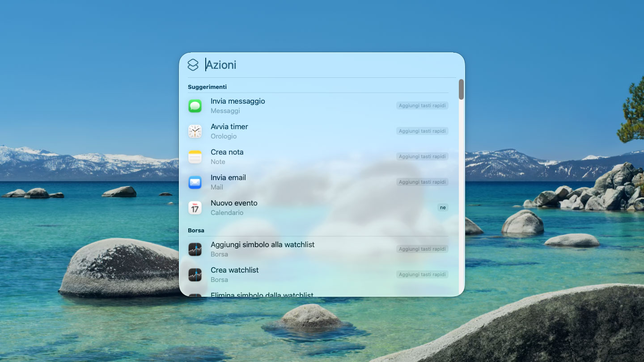644x362 pixels.
Task: Click the Calendario icon showing 17
Action: click(x=195, y=208)
